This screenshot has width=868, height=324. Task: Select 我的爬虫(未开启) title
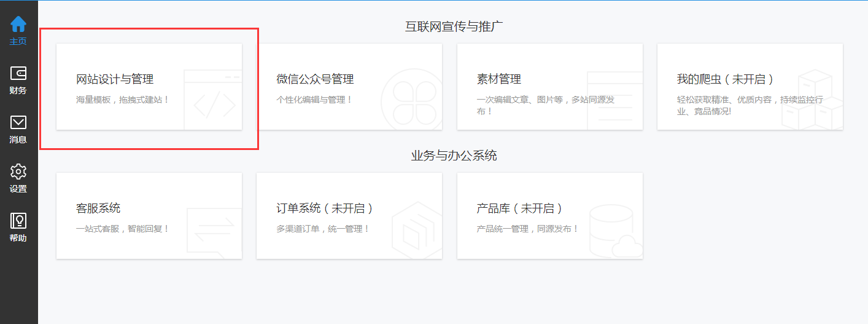[725, 79]
